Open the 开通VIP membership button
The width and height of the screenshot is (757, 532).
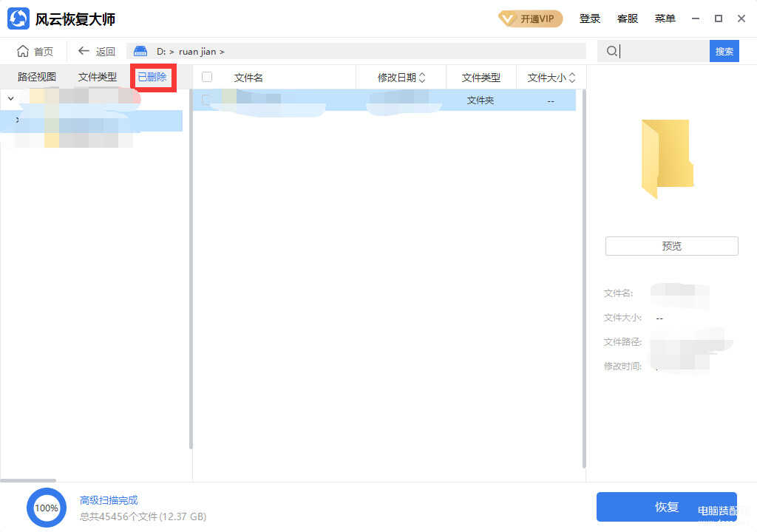point(530,18)
